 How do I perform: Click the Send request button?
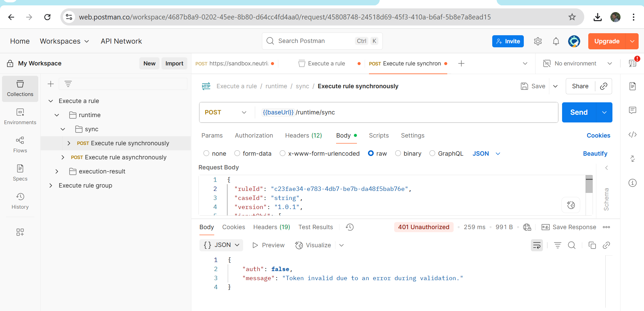(x=579, y=112)
